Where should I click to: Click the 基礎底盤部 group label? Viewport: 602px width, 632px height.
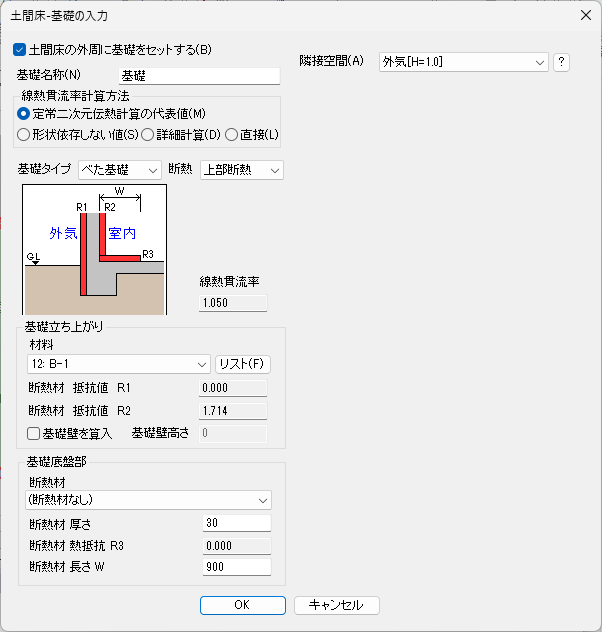click(x=56, y=462)
